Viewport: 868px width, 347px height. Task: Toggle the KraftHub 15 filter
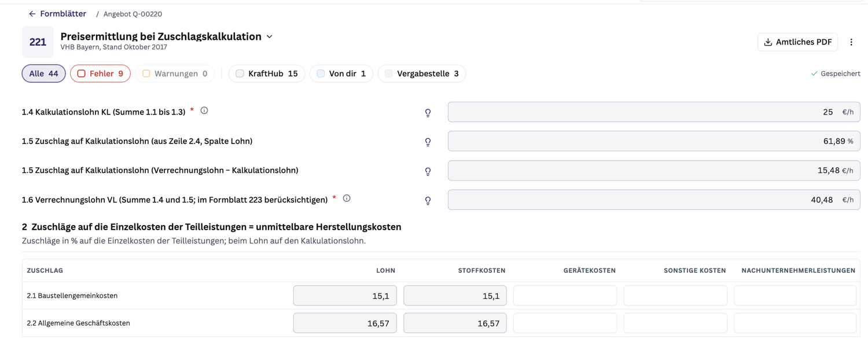coord(266,73)
